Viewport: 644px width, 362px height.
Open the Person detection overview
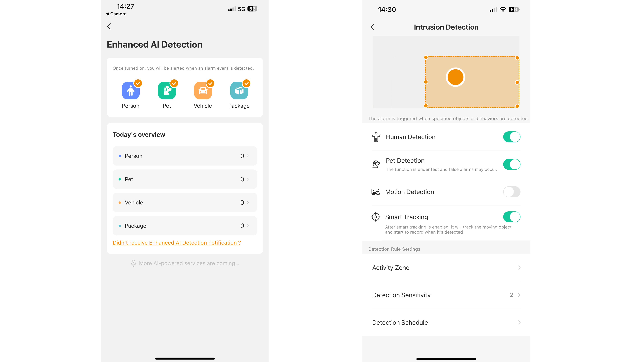185,156
